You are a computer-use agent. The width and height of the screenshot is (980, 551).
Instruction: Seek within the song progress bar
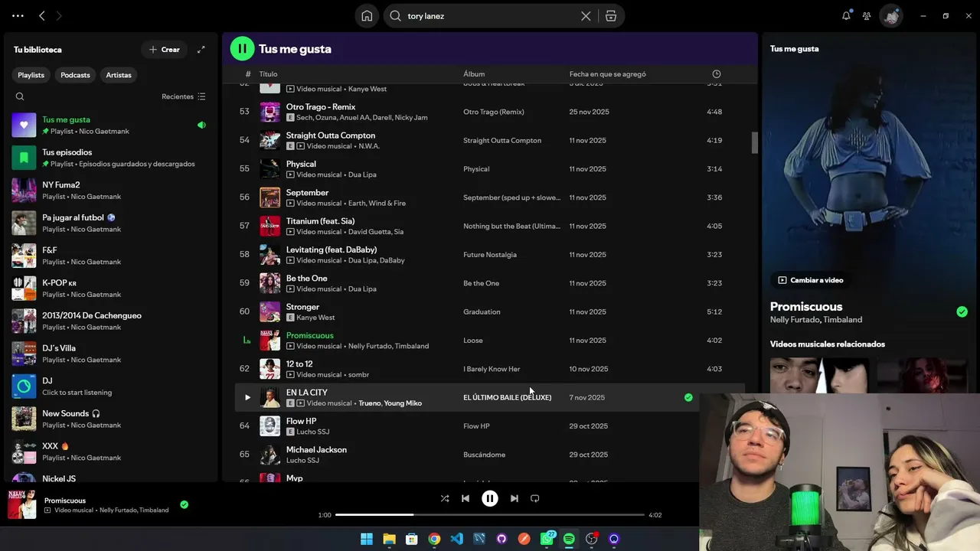point(490,515)
